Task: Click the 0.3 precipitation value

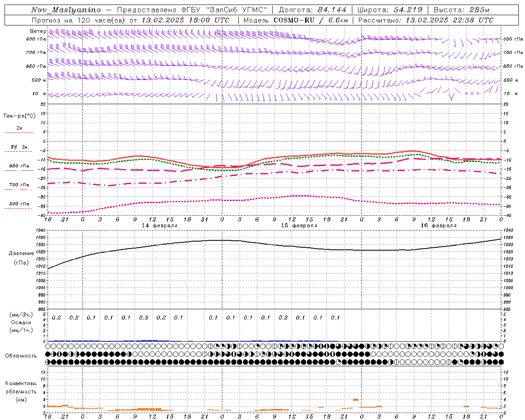Action: click(x=144, y=317)
